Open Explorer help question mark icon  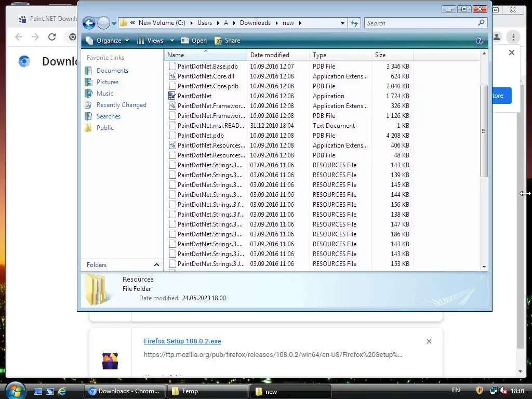point(480,41)
